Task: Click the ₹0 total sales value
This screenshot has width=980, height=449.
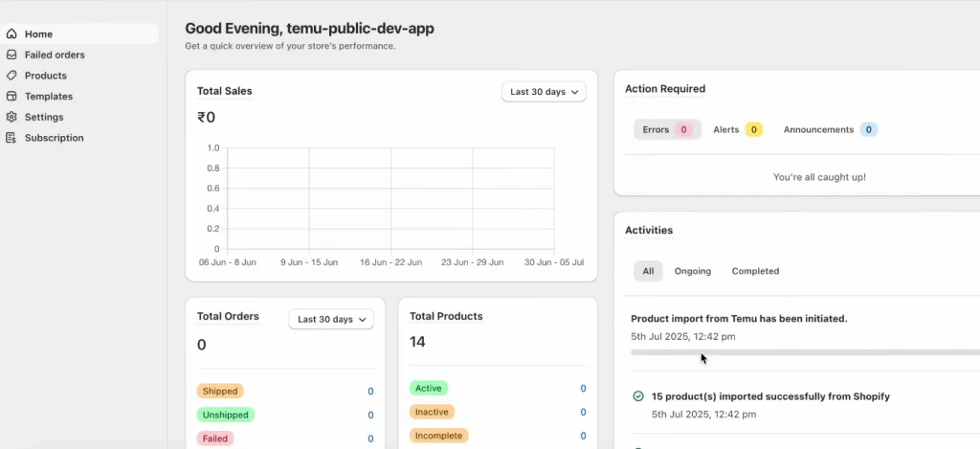Action: [207, 117]
